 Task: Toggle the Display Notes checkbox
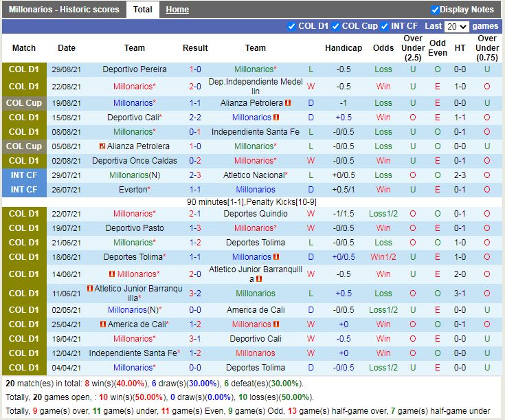tap(435, 10)
